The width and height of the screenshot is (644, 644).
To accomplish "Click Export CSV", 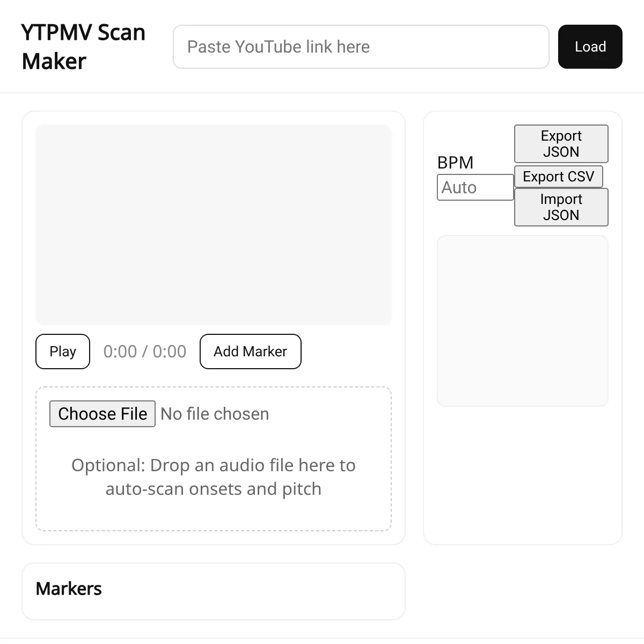I will click(558, 177).
